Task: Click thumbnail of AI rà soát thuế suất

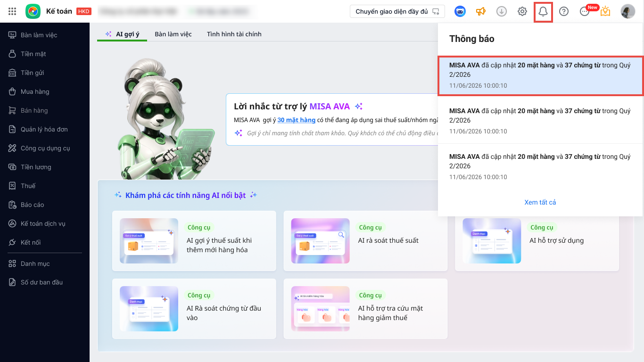Action: coord(321,241)
